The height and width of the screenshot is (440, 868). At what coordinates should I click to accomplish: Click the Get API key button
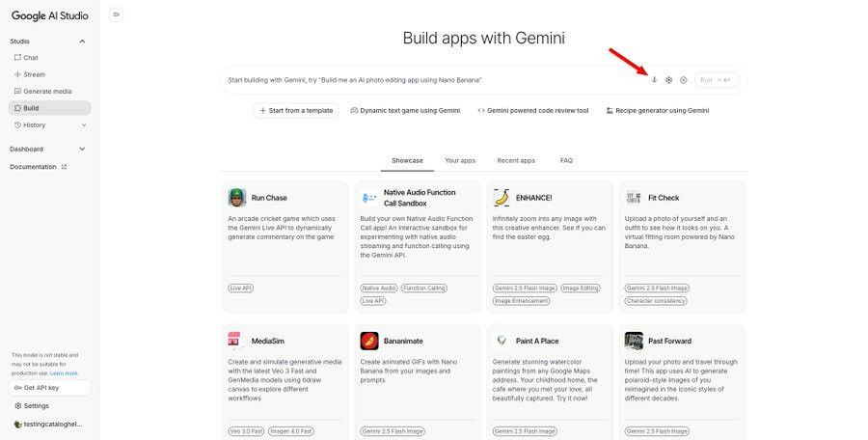tap(50, 388)
